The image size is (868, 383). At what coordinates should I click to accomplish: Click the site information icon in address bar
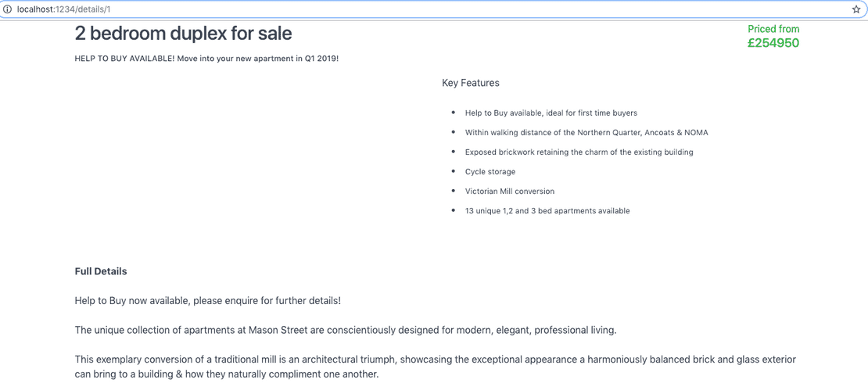(x=8, y=9)
